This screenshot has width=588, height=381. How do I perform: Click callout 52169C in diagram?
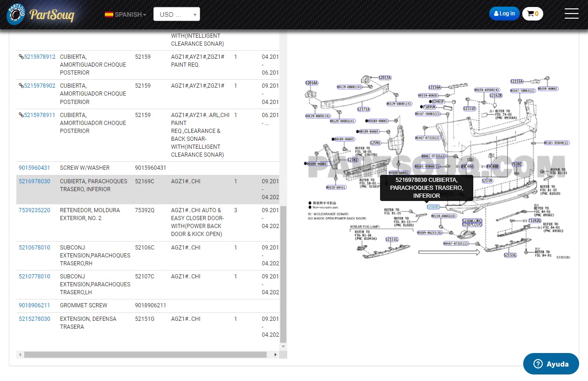coord(434,207)
